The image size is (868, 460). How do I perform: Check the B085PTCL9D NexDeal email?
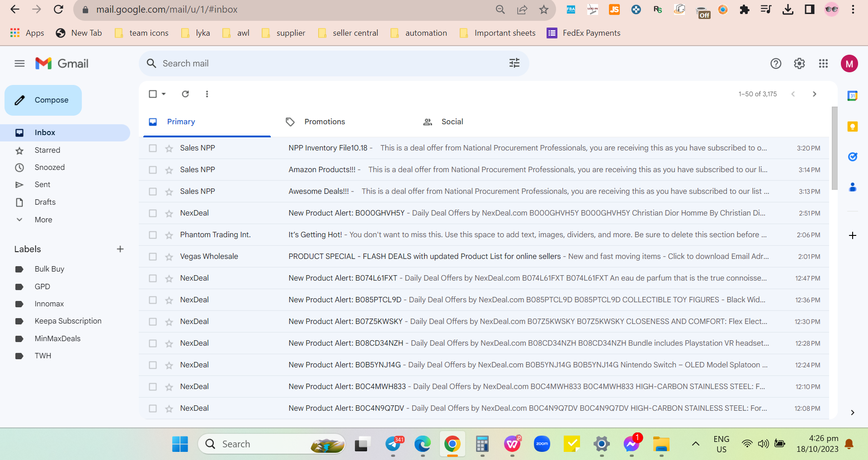(x=153, y=300)
